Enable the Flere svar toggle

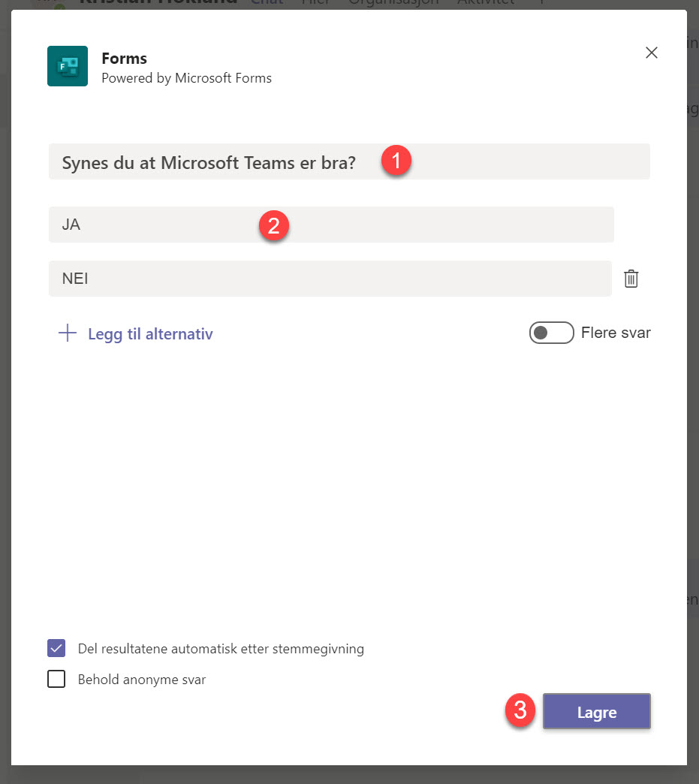(551, 333)
